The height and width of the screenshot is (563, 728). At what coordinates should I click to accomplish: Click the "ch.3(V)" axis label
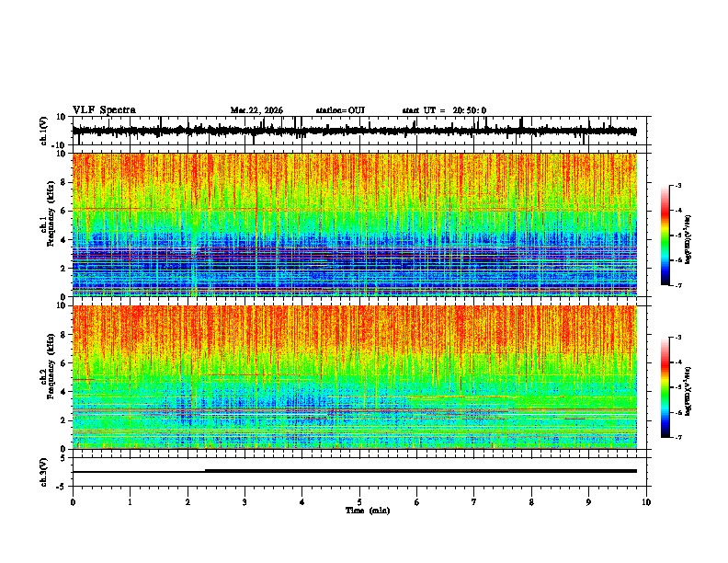44,472
